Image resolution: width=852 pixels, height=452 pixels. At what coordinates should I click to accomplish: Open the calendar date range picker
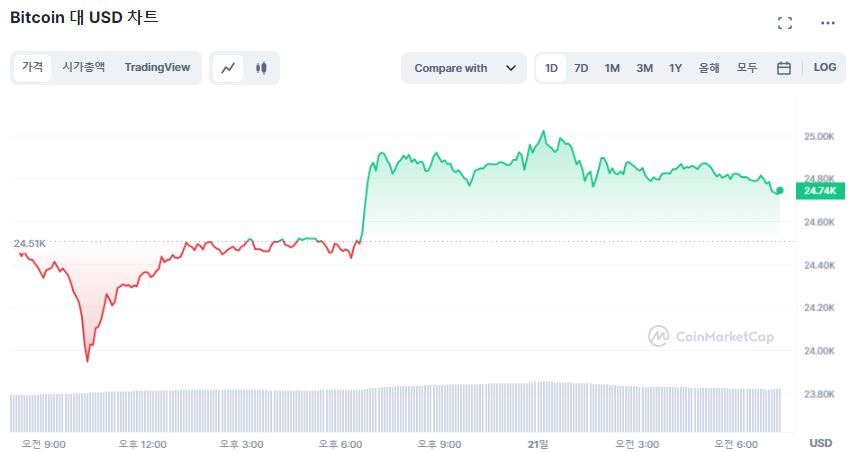pyautogui.click(x=784, y=68)
